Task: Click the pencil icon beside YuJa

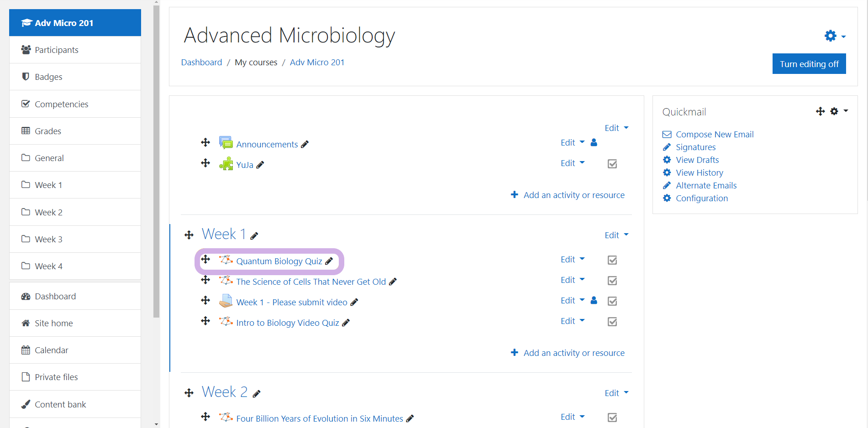Action: point(260,165)
